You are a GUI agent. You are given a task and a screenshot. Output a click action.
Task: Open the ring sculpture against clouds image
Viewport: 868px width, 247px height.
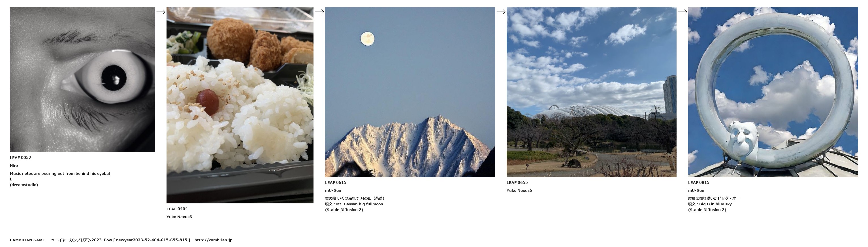click(x=773, y=92)
